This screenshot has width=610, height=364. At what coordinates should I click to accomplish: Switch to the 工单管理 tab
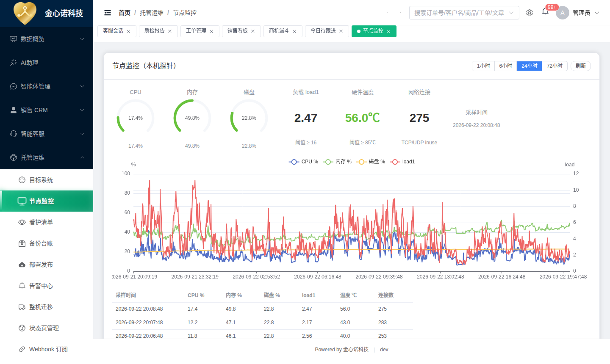200,31
